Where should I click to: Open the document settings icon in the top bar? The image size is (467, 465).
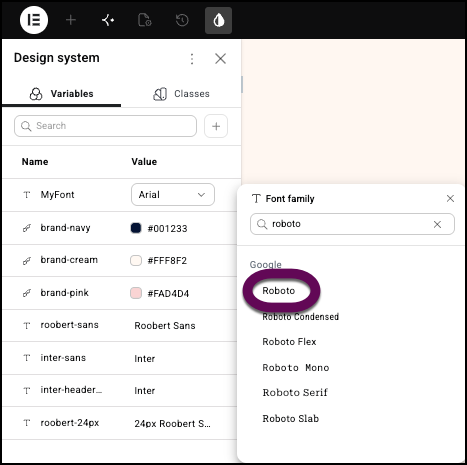[x=145, y=20]
